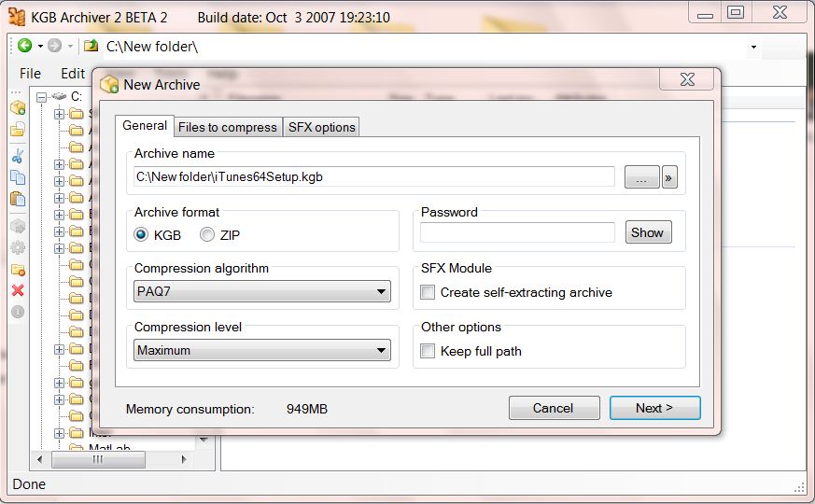Close the New Archive dialog with X

pos(687,79)
